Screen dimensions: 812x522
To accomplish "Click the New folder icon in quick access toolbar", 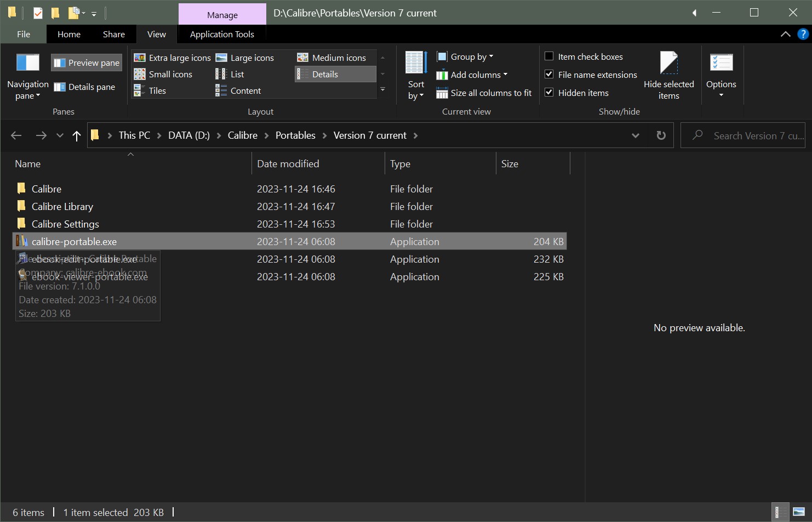I will coord(55,13).
